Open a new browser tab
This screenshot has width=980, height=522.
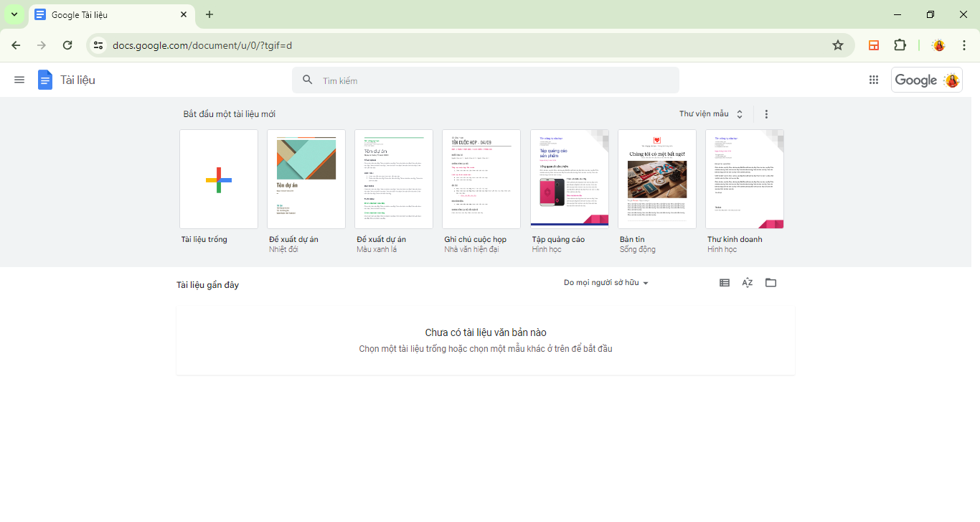209,14
